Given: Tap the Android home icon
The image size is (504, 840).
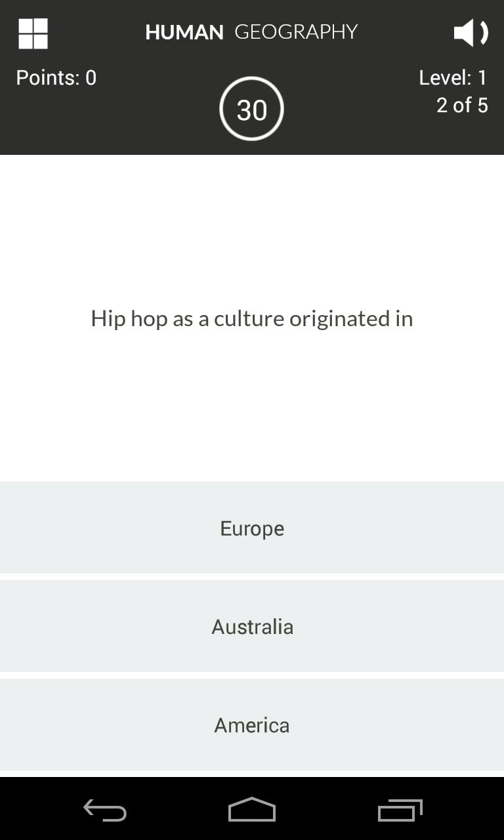Looking at the screenshot, I should (252, 810).
